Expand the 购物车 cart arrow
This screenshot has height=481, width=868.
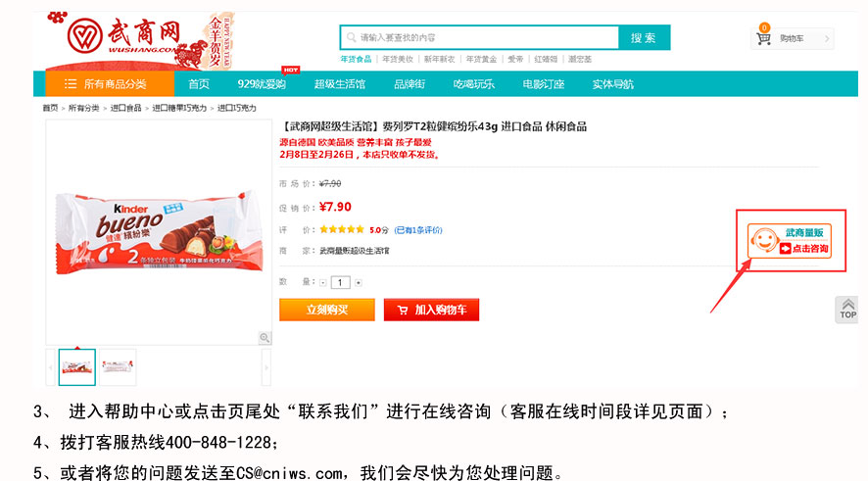827,39
